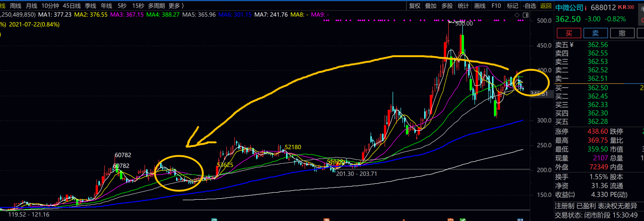This screenshot has height=221, width=644.
Task: Click the yellow 返回 back button
Action: point(546,6)
